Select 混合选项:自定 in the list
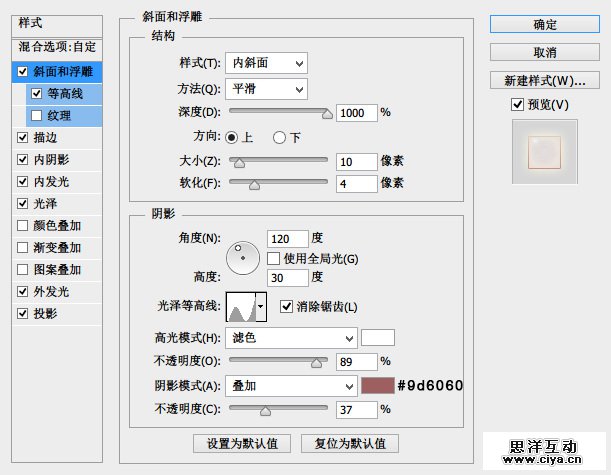This screenshot has width=611, height=475. [55, 47]
